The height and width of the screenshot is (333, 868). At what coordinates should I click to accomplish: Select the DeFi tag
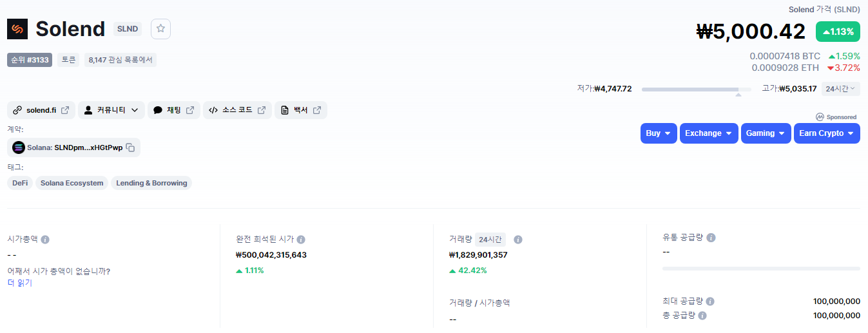(20, 183)
